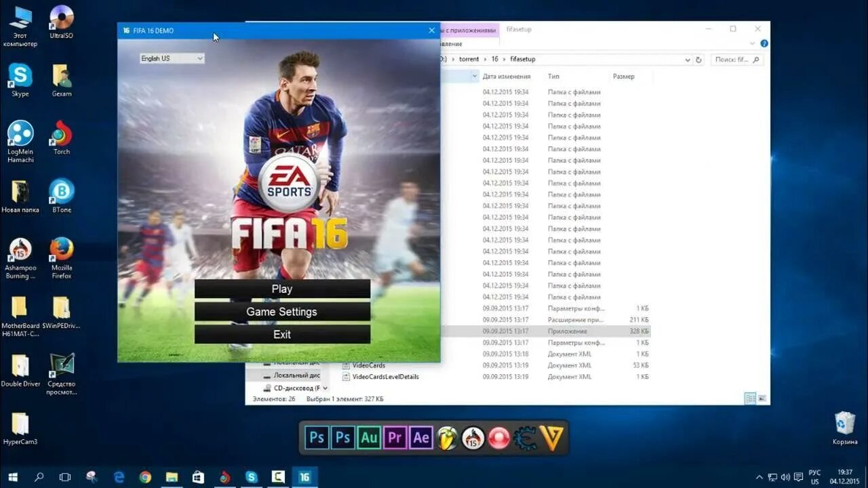
Task: Select the highlighted Приложение 328 КБ row
Action: pyautogui.click(x=546, y=331)
